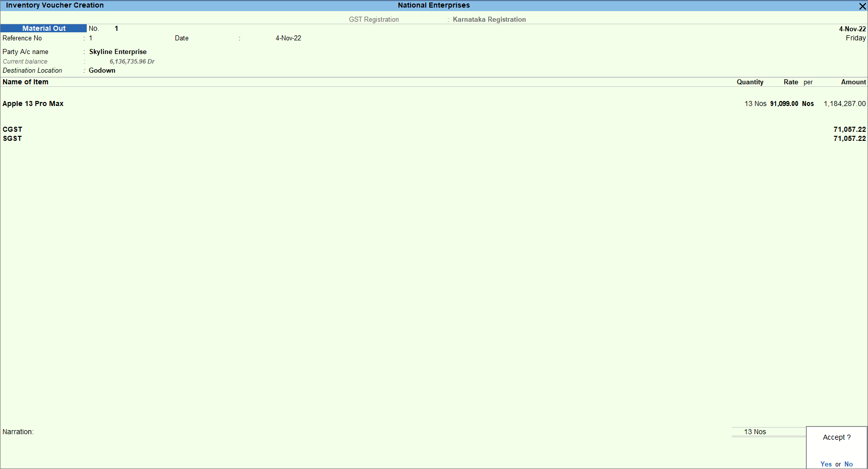Click the current balance 6,136,735.96 Dr
This screenshot has height=469, width=868.
click(132, 61)
